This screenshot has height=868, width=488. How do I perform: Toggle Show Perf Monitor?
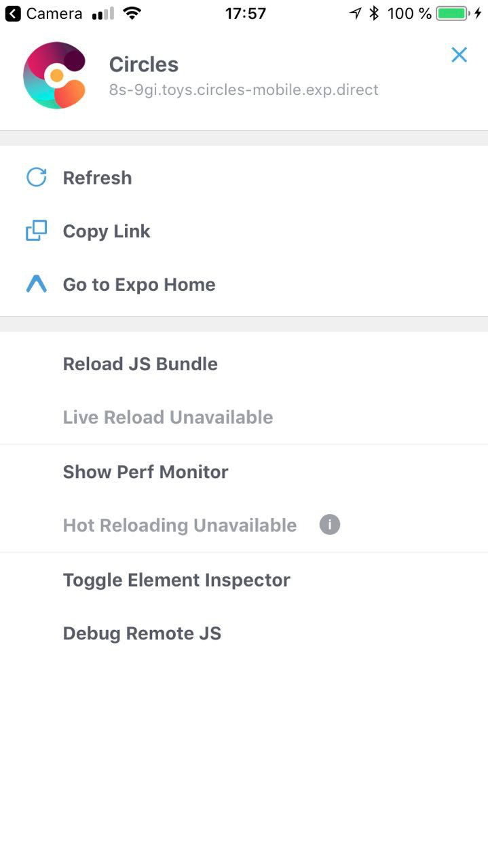[x=145, y=471]
